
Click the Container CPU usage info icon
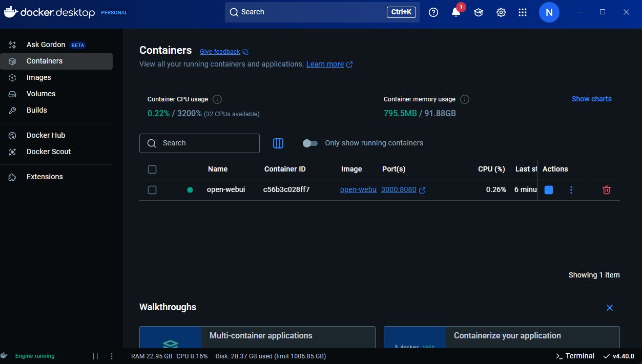coord(217,99)
